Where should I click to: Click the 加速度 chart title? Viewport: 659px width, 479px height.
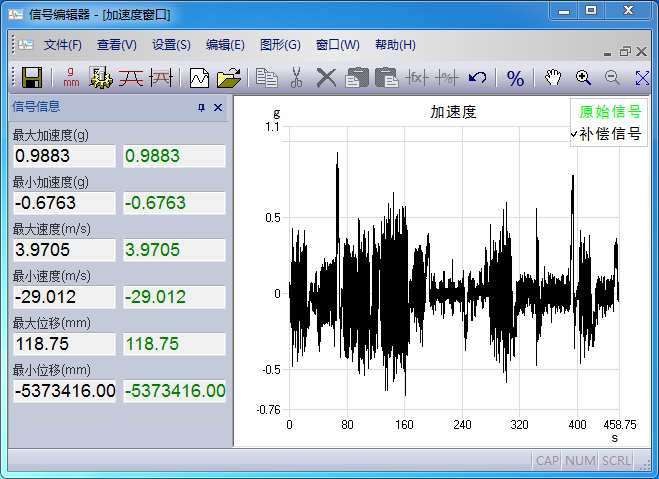[453, 112]
